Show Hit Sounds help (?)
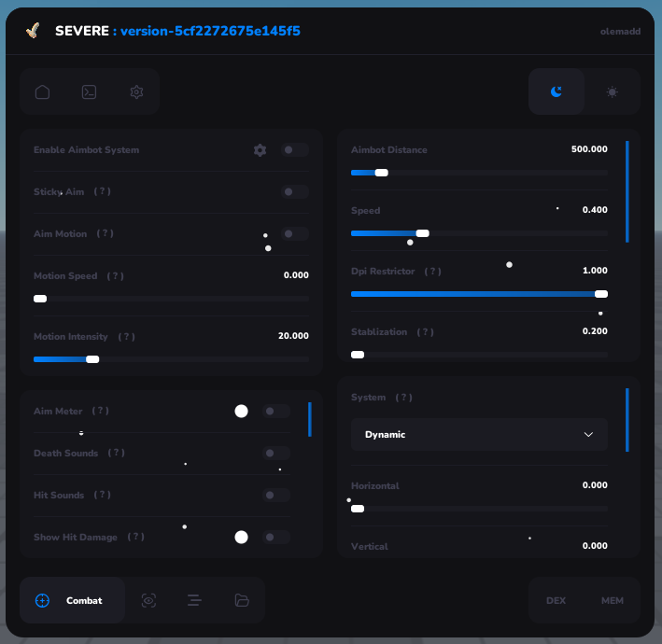The height and width of the screenshot is (644, 662). (102, 495)
